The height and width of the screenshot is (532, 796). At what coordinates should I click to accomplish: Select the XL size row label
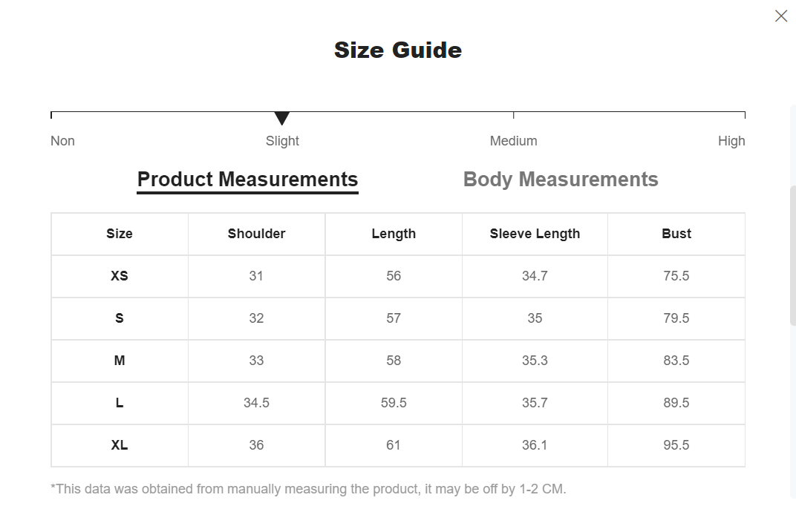point(120,445)
